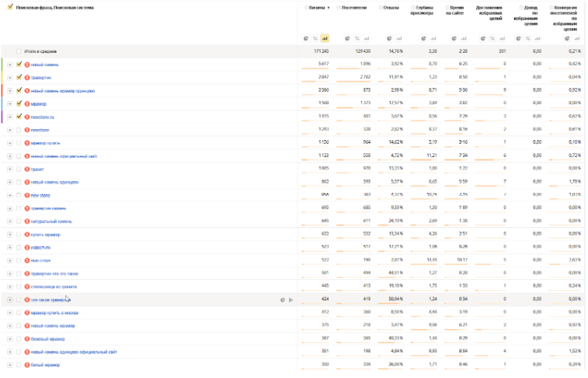The image size is (588, 378).
Task: Uncheck the 'мрамор' row checkbox
Action: 19,103
